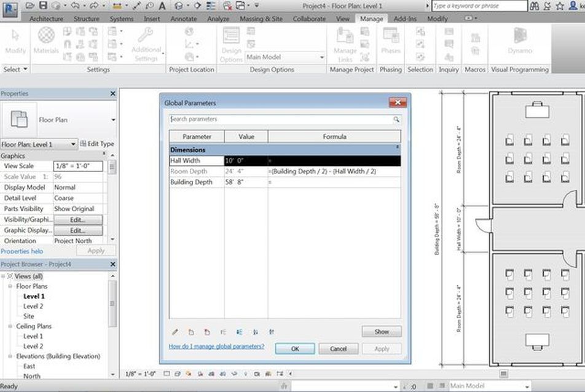Click Sort parameters ascending icon in dialog
Screen dimensions: 585x392
click(255, 332)
